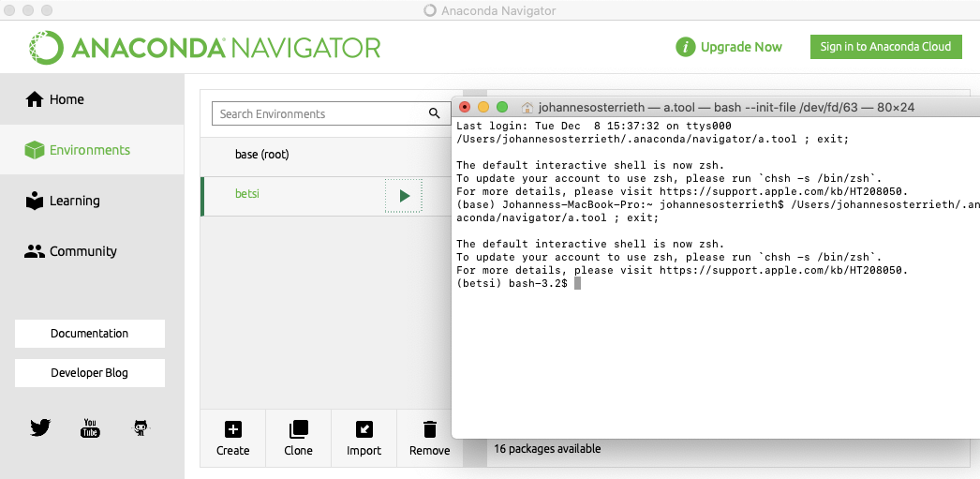The width and height of the screenshot is (980, 479).
Task: Click the Anaconda Navigator logo
Action: 205,48
